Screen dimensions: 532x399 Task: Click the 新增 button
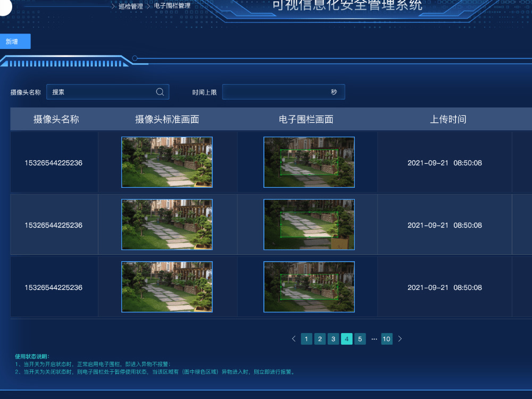15,41
